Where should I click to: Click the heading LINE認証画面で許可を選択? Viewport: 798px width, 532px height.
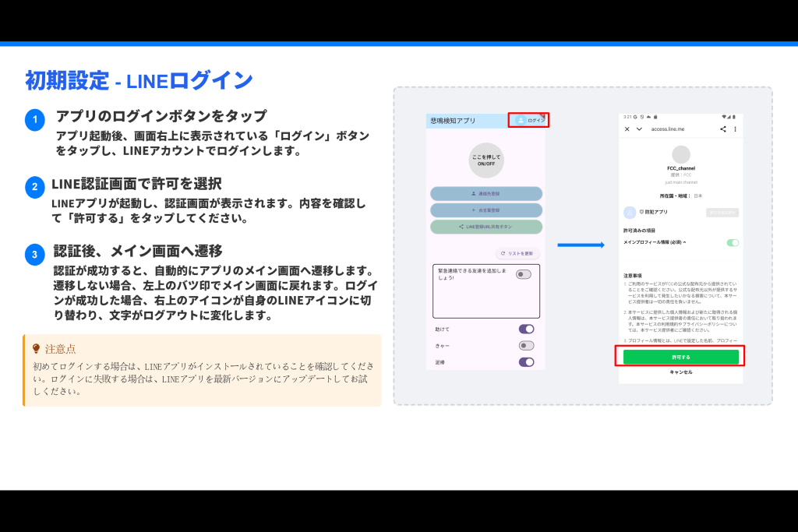coord(136,184)
